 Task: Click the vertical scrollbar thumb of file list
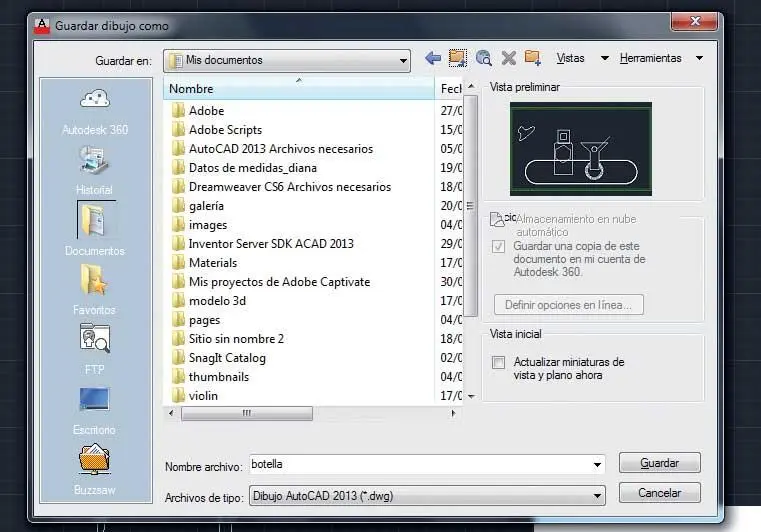(470, 205)
